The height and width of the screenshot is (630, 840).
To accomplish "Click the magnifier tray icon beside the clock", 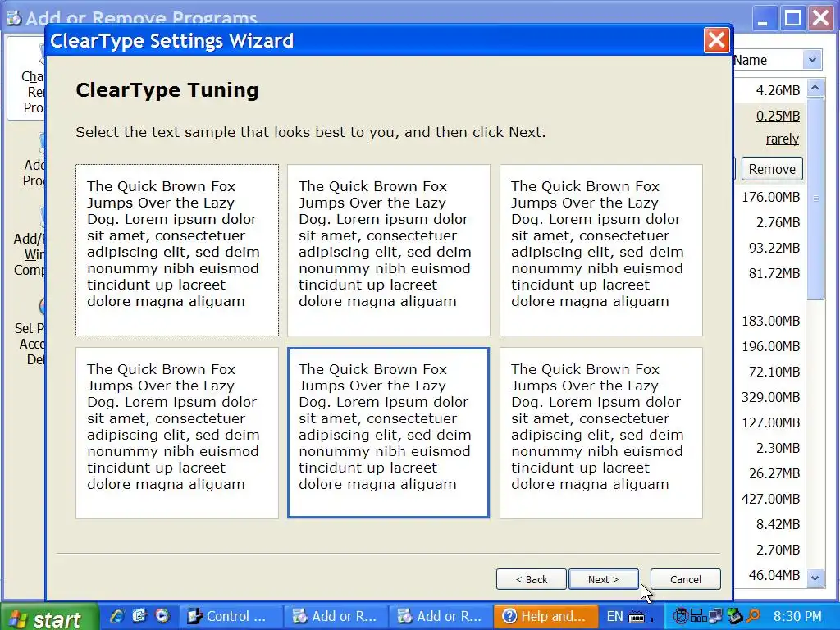I will (753, 617).
